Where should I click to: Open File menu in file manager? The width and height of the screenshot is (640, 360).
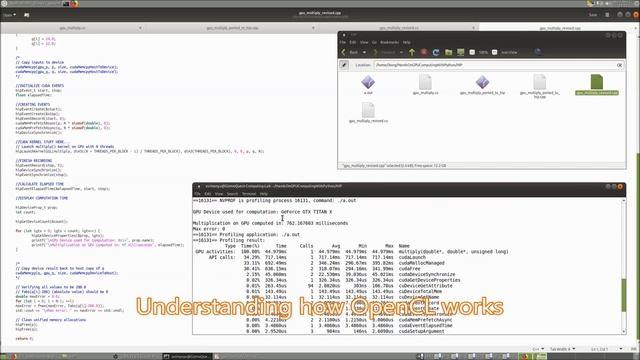click(343, 42)
